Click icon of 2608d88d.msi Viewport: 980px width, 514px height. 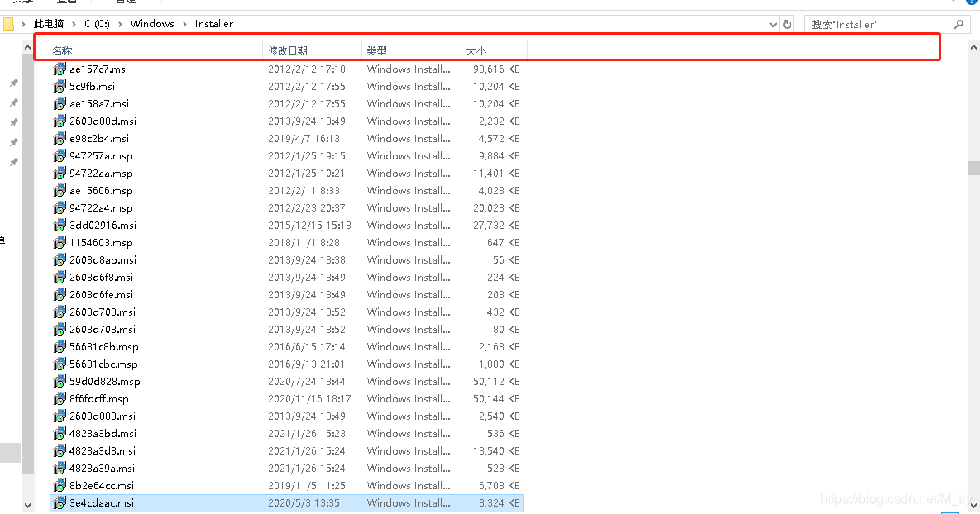(x=60, y=121)
